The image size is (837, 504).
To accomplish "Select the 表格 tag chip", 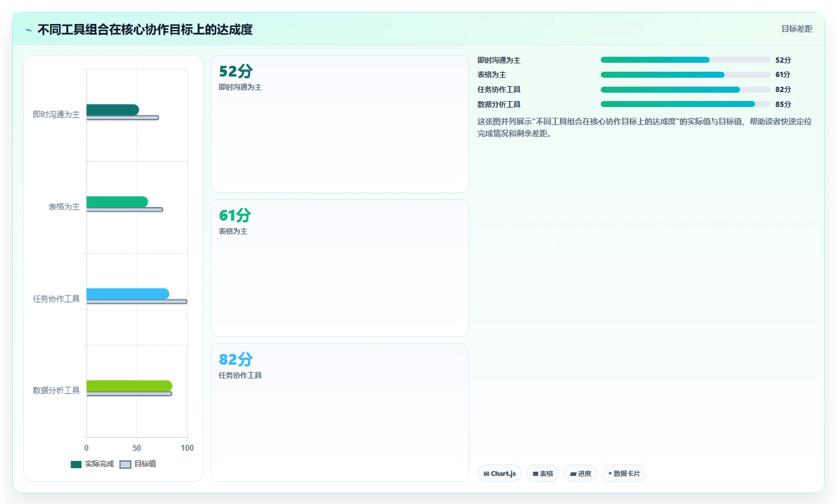I will 543,474.
